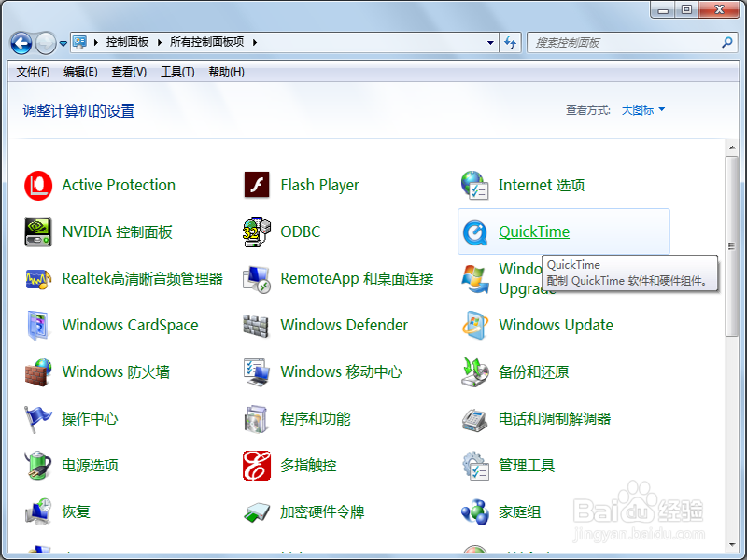Open the 文件(F) menu
Viewport: 747px width, 560px height.
pyautogui.click(x=33, y=72)
